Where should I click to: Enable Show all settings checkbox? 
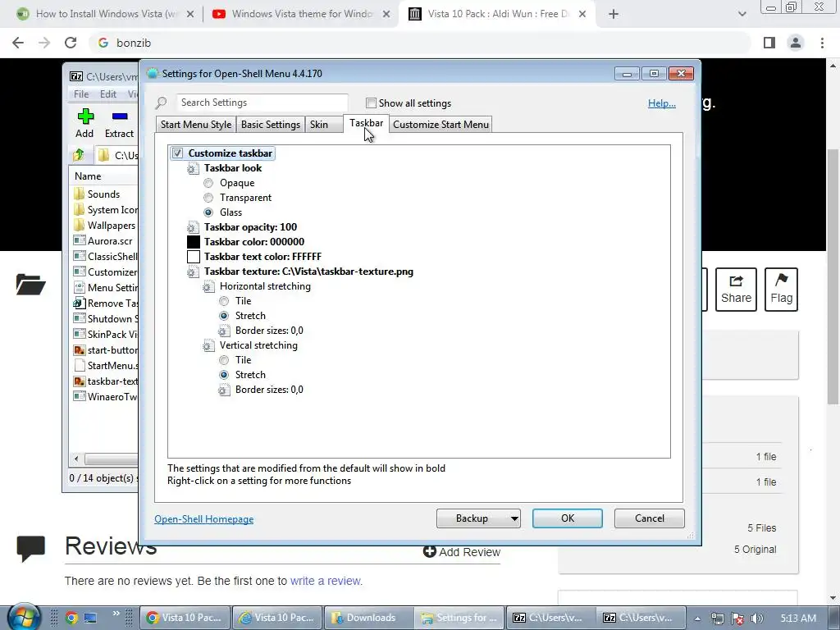point(371,103)
